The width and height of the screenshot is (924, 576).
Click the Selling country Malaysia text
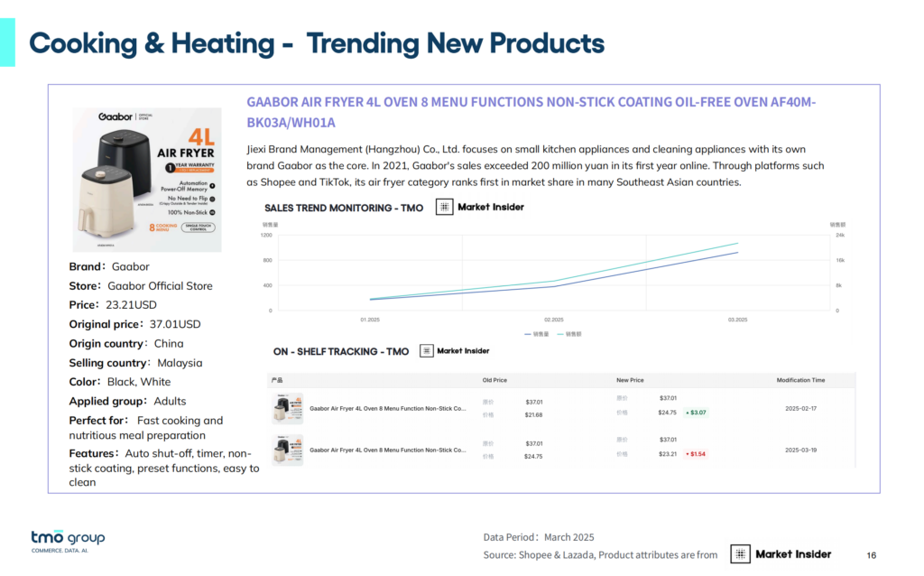[135, 363]
